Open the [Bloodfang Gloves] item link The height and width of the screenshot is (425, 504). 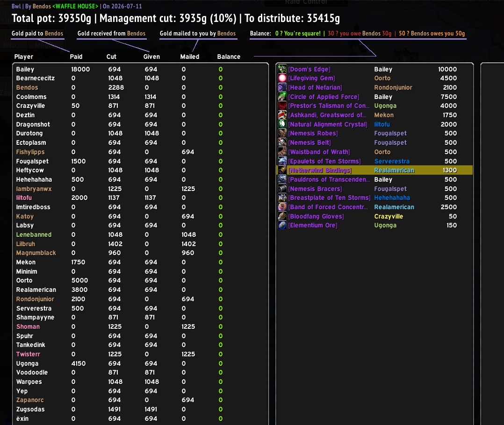(316, 217)
